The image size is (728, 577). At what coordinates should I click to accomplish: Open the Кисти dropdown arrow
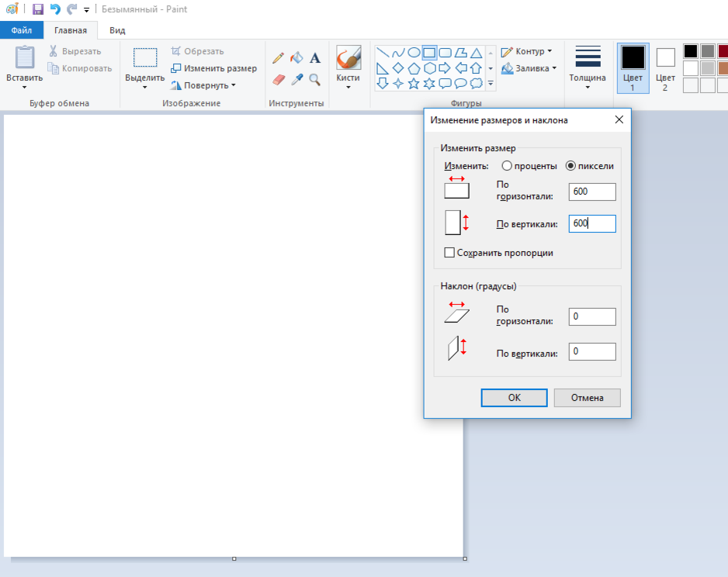coord(348,87)
